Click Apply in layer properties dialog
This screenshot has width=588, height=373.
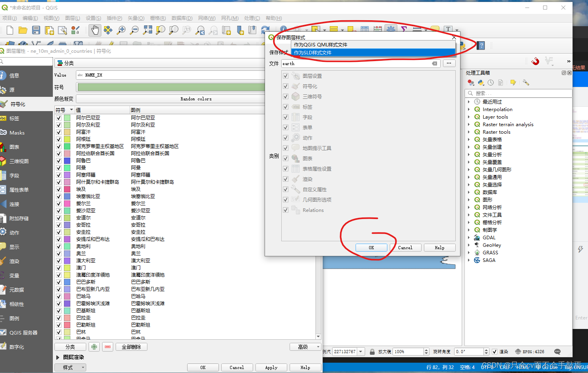[x=271, y=367]
